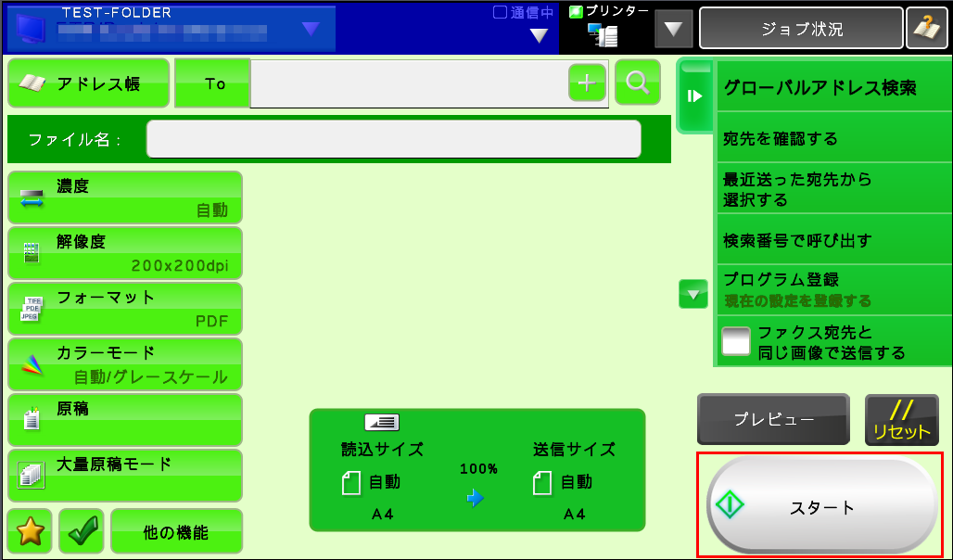Tap the green checkmark icon
Viewport: 953px width, 560px height.
coord(82,532)
